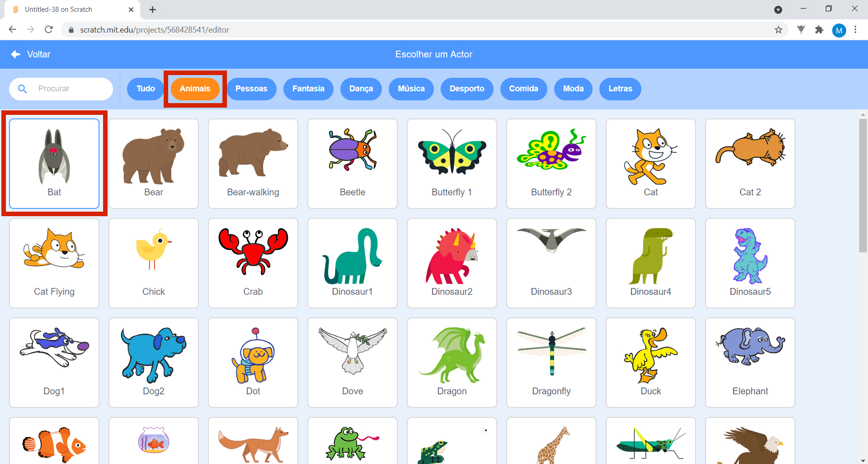This screenshot has height=464, width=868.
Task: Open a new browser tab
Action: tap(153, 9)
